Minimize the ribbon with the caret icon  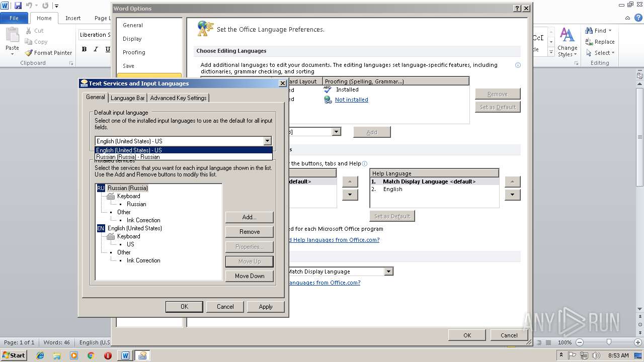point(628,18)
